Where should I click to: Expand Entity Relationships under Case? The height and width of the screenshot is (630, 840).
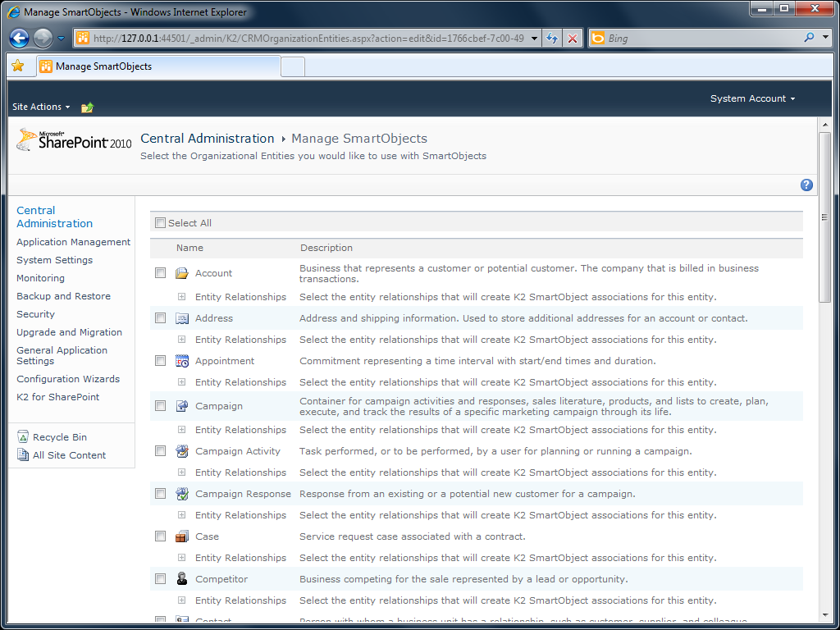[x=181, y=558]
